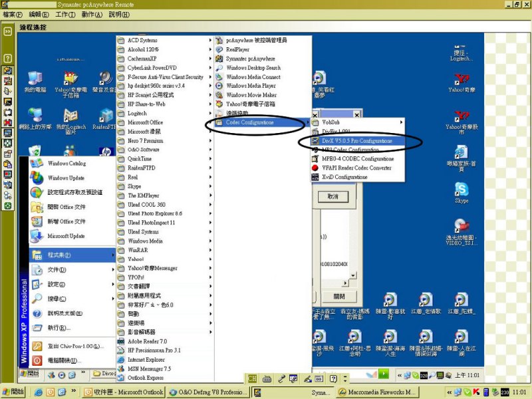Open 網路上的芳鄰 icon on remote desktop
Image resolution: width=532 pixels, height=399 pixels.
coord(35,119)
